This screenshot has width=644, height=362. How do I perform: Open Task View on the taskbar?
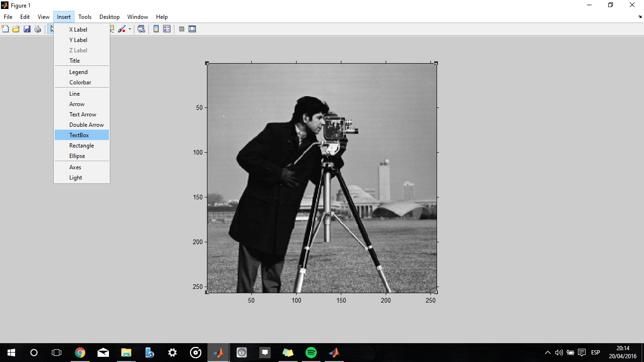coord(57,353)
